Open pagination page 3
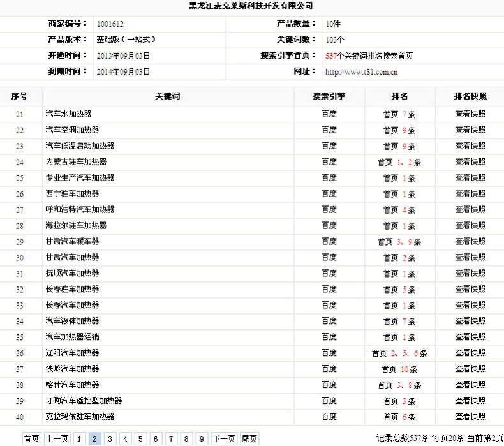The width and height of the screenshot is (504, 446). (110, 438)
